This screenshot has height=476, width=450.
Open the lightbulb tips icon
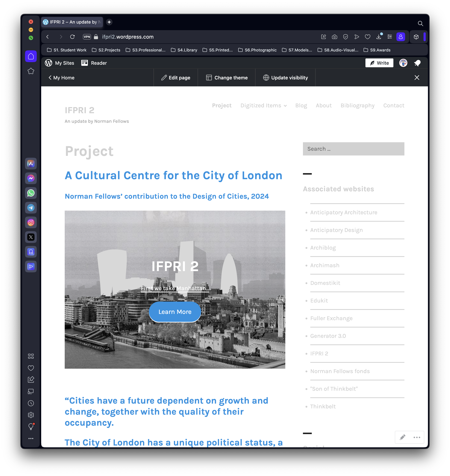coord(31,426)
